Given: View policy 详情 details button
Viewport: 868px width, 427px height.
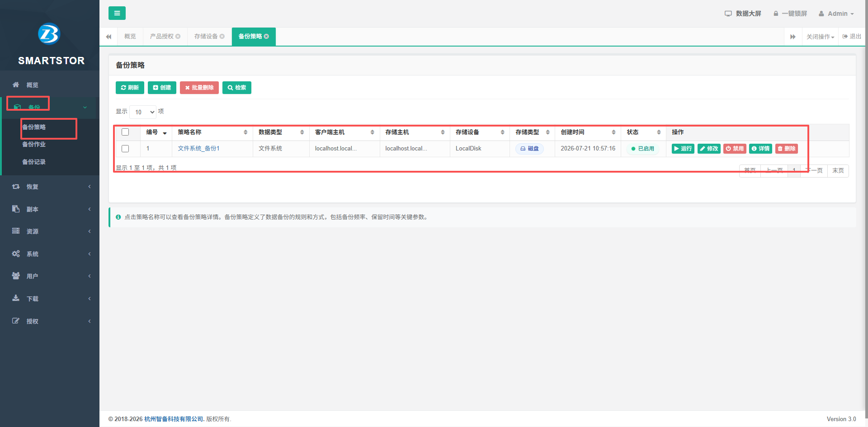Looking at the screenshot, I should pos(760,149).
